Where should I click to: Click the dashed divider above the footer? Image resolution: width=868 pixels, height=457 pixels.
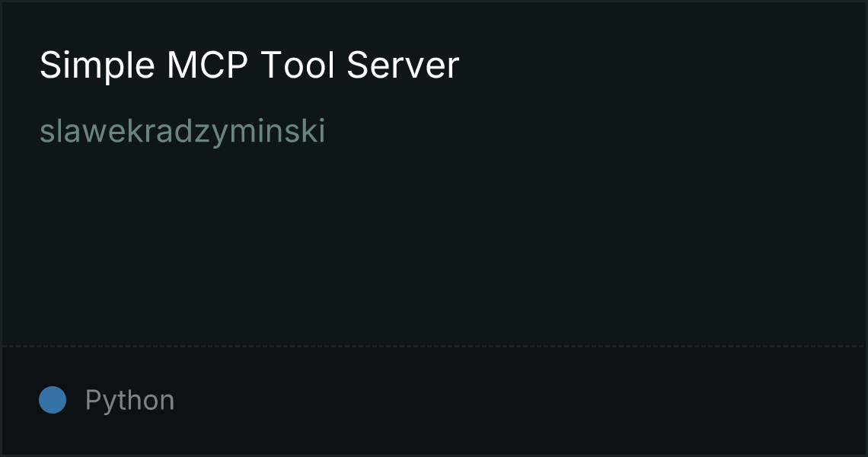click(x=434, y=347)
